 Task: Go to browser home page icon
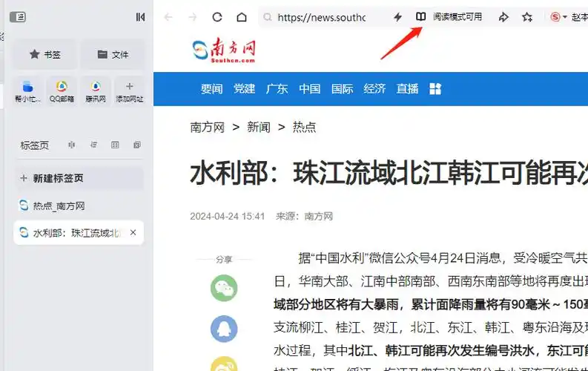(x=242, y=17)
